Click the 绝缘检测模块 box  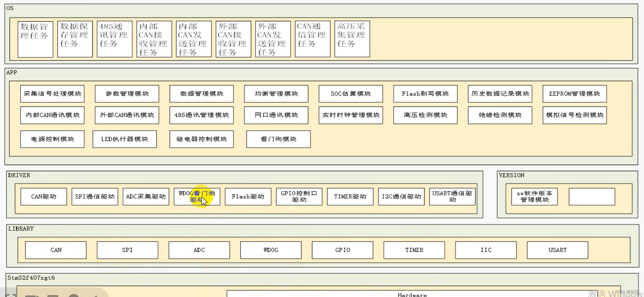click(x=500, y=115)
